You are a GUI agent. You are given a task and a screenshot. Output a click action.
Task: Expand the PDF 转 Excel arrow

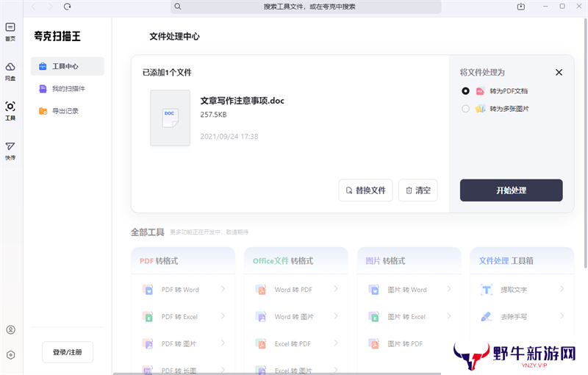(x=223, y=315)
